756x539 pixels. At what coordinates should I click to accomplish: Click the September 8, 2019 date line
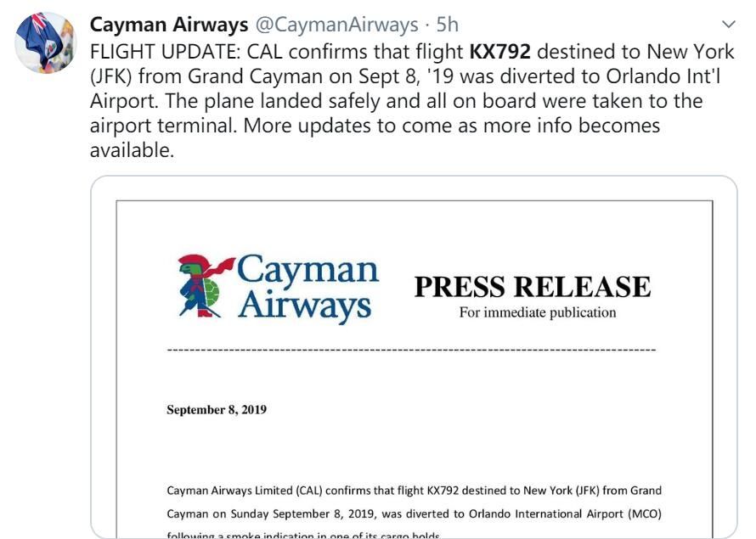[x=216, y=410]
